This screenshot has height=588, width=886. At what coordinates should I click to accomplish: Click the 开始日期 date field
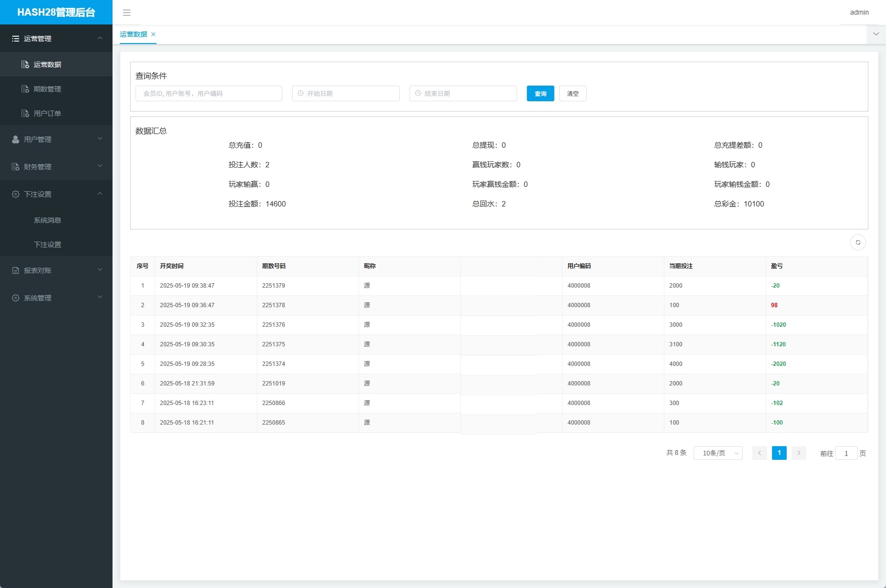[346, 93]
